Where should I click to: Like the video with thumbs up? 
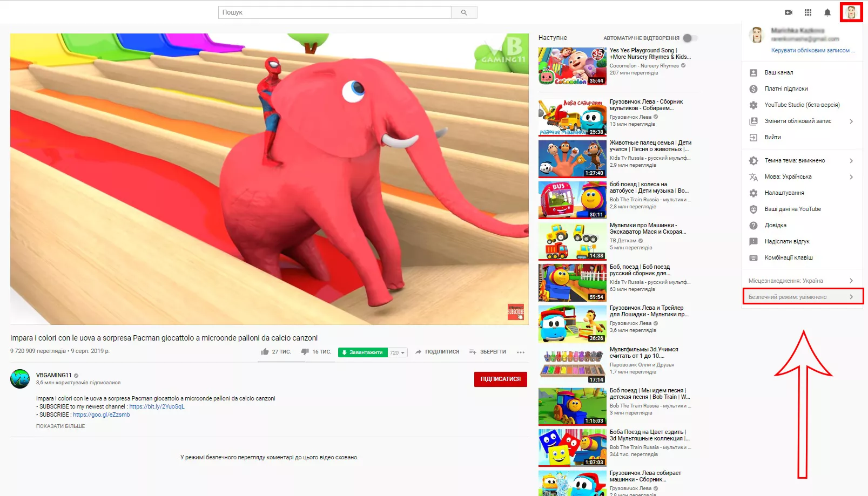[265, 352]
